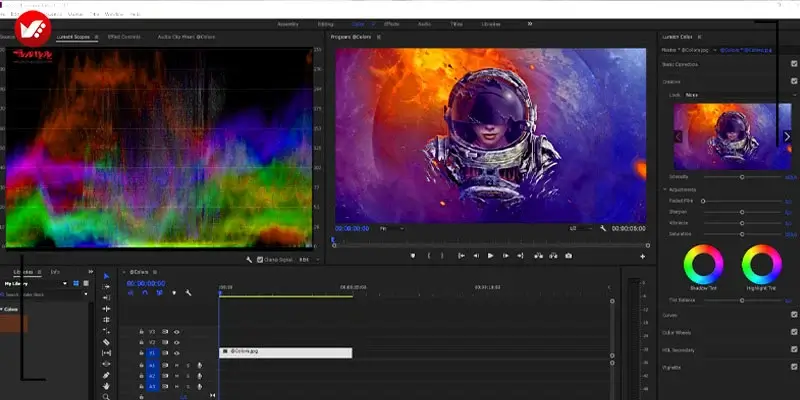800x400 pixels.
Task: Step back one frame
Action: coord(476,256)
